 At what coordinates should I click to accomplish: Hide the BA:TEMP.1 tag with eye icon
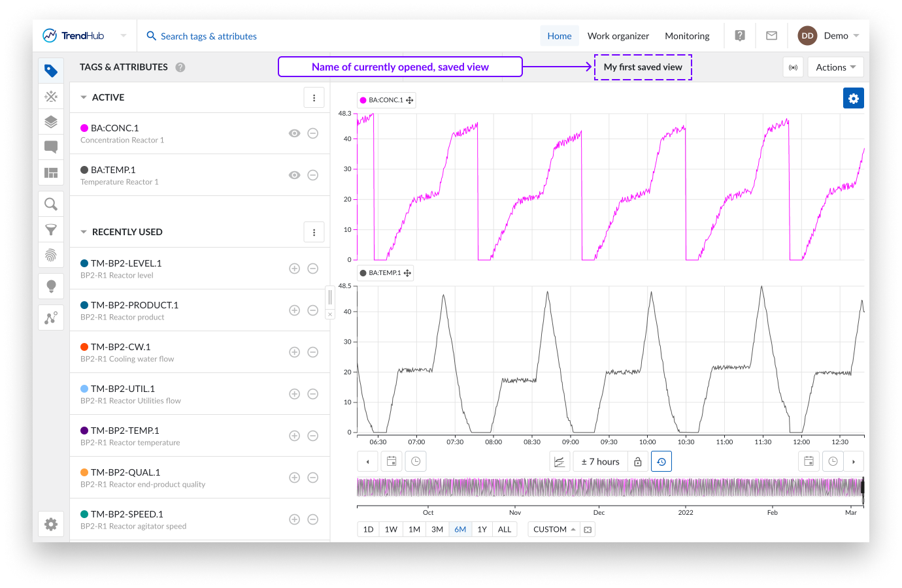coord(295,175)
